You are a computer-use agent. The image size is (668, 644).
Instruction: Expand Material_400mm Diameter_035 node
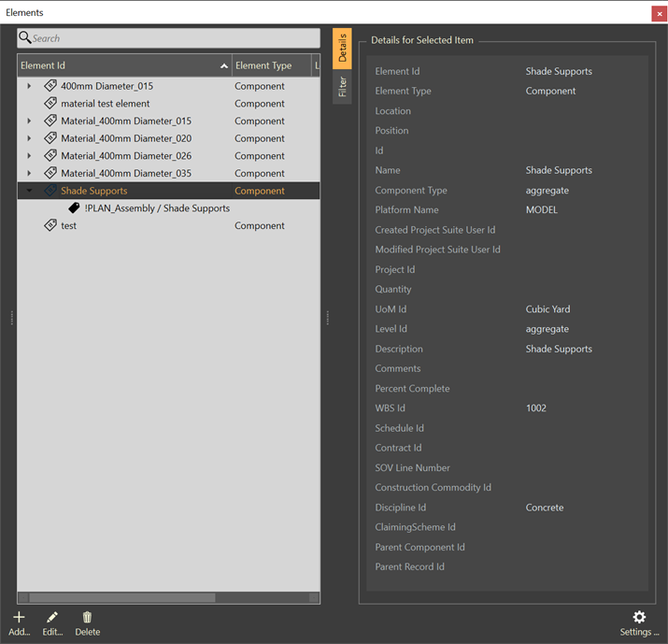click(x=29, y=174)
